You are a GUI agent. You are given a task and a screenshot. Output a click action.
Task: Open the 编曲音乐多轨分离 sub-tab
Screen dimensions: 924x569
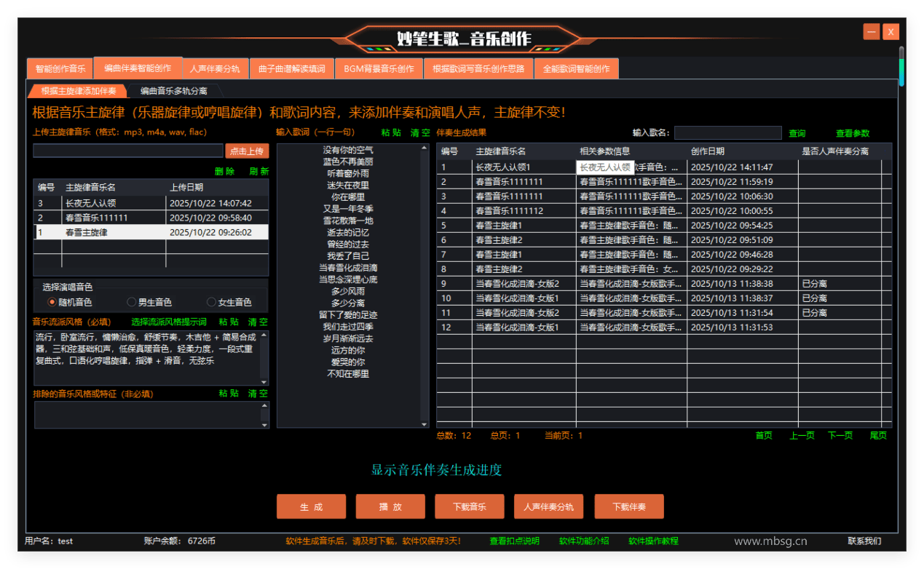[173, 91]
